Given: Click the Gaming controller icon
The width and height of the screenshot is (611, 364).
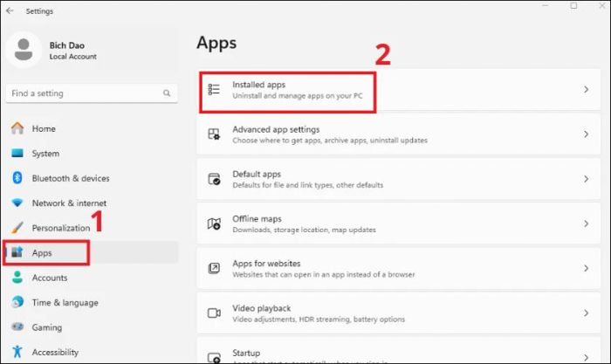Looking at the screenshot, I should [17, 326].
